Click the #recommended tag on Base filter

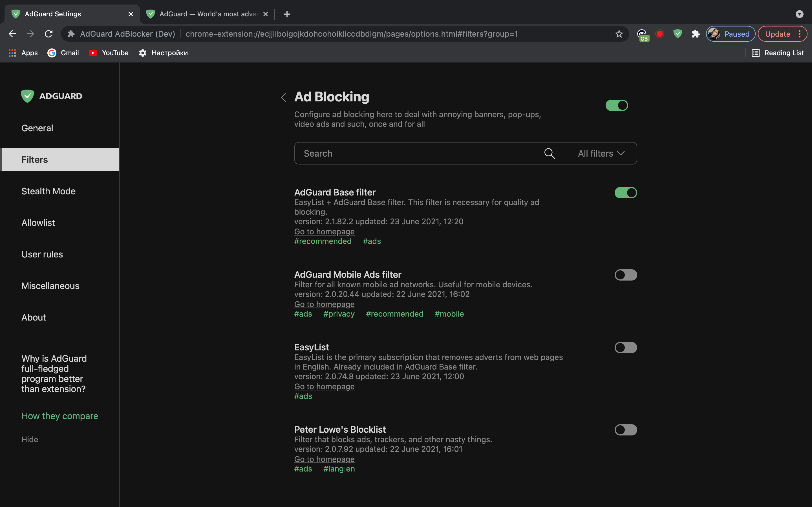323,241
